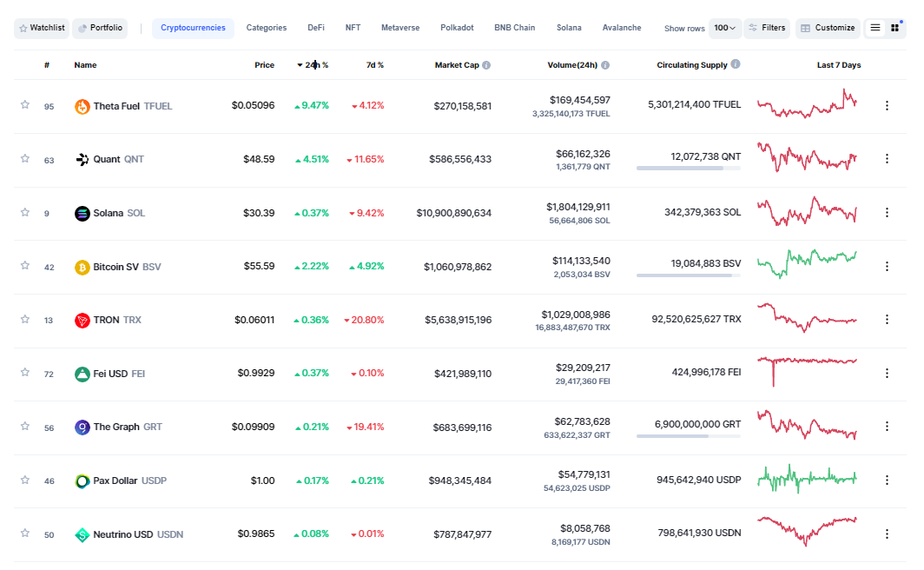This screenshot has height=570, width=924.
Task: Sort by rank # column header
Action: coord(47,65)
